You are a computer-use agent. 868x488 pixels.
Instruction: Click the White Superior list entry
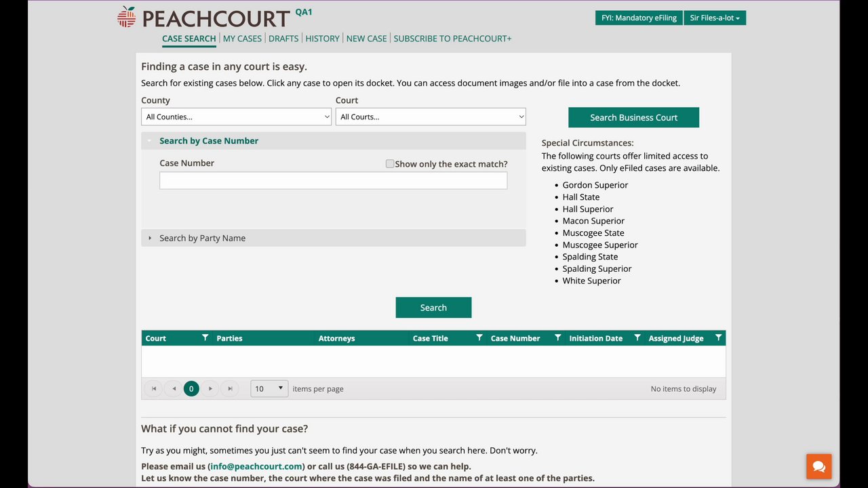tap(591, 281)
